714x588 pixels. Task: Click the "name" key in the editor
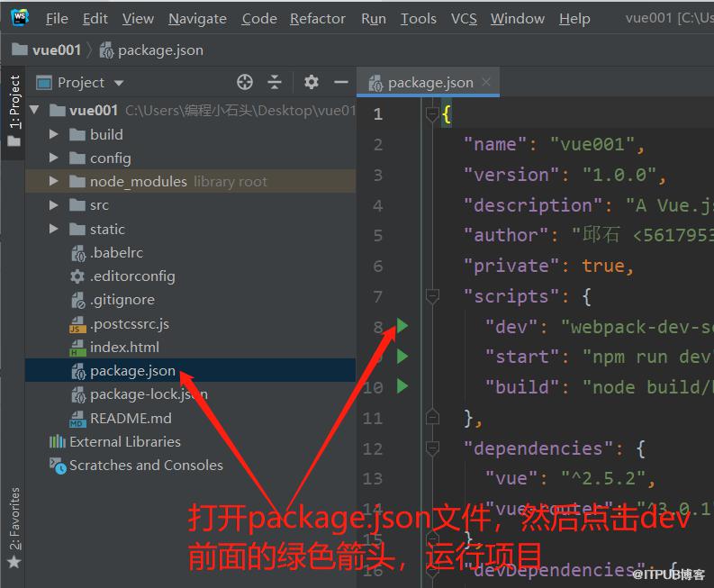(x=495, y=144)
